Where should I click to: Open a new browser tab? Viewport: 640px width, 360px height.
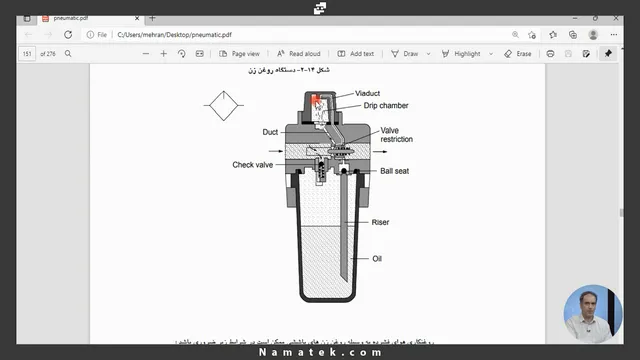pyautogui.click(x=152, y=18)
